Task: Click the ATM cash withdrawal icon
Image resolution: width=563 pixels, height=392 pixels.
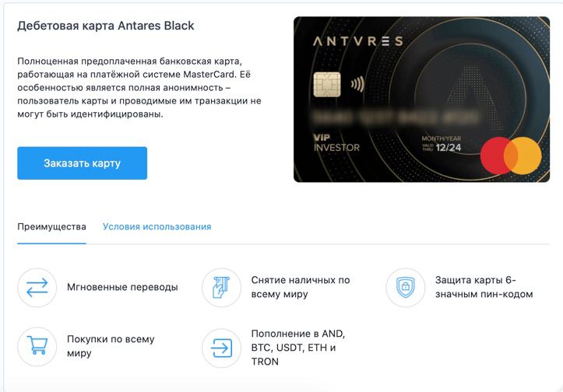Action: [x=221, y=287]
